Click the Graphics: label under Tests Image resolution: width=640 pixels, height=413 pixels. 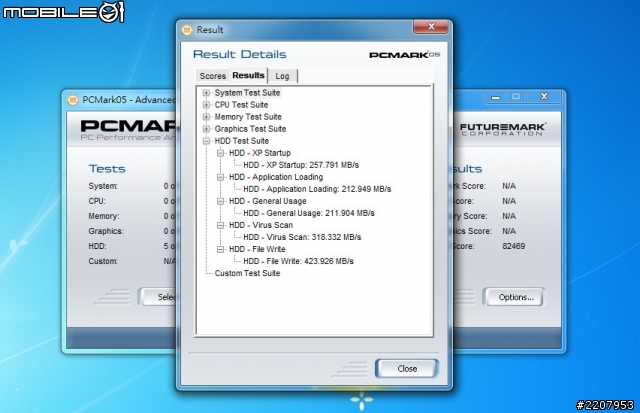[x=106, y=231]
